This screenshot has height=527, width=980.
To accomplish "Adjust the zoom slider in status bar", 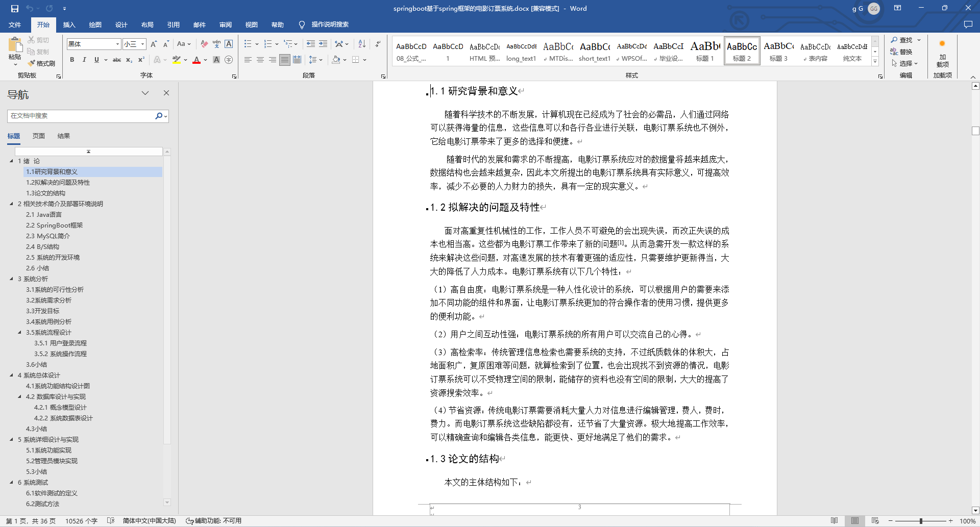I will (921, 521).
